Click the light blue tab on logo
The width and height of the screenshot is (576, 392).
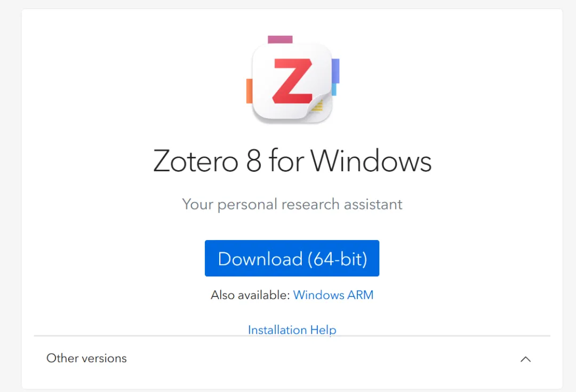pyautogui.click(x=334, y=90)
